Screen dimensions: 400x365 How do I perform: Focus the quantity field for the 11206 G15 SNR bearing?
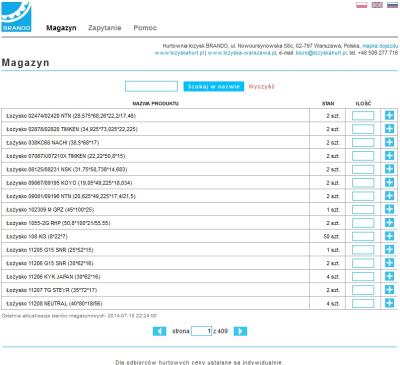[363, 263]
